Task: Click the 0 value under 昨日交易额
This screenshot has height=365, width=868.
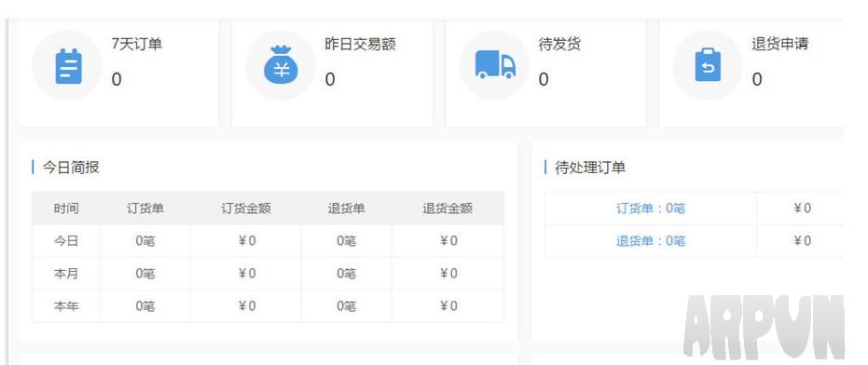Action: [330, 80]
